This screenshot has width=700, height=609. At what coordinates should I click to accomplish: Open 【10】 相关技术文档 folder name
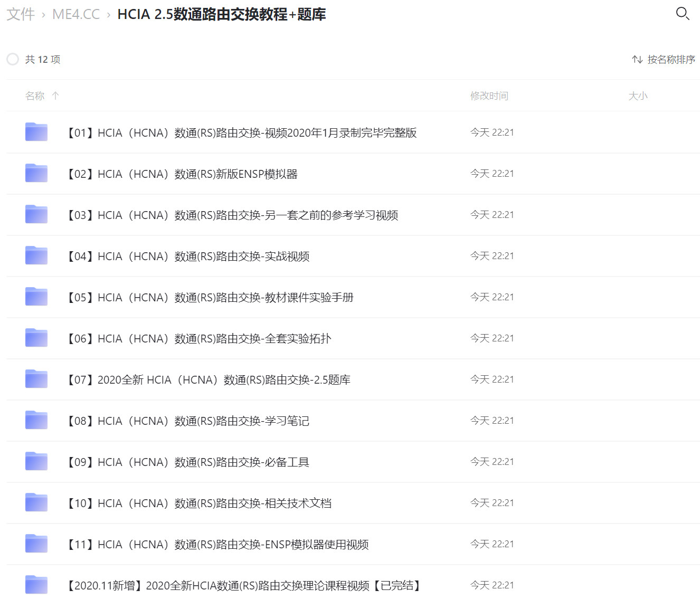tap(198, 503)
